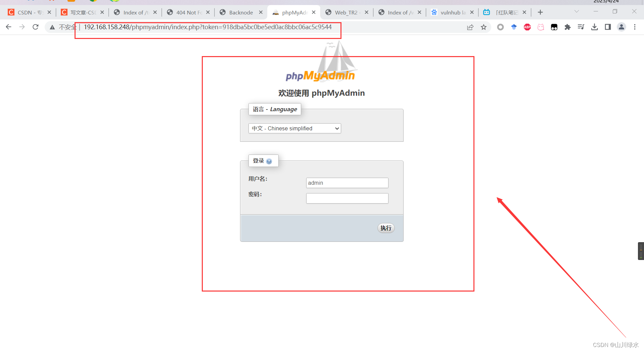Click the 语言 - Language legend
The image size is (644, 351).
[275, 109]
